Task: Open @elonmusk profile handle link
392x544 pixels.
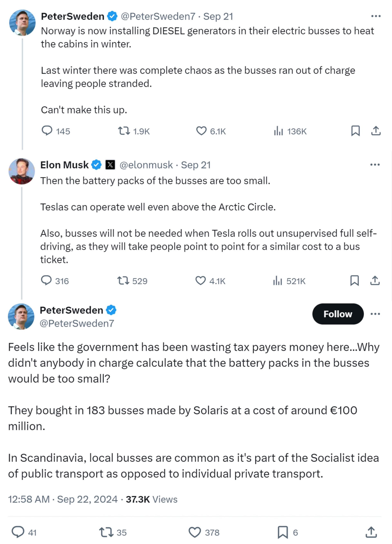Action: point(146,165)
